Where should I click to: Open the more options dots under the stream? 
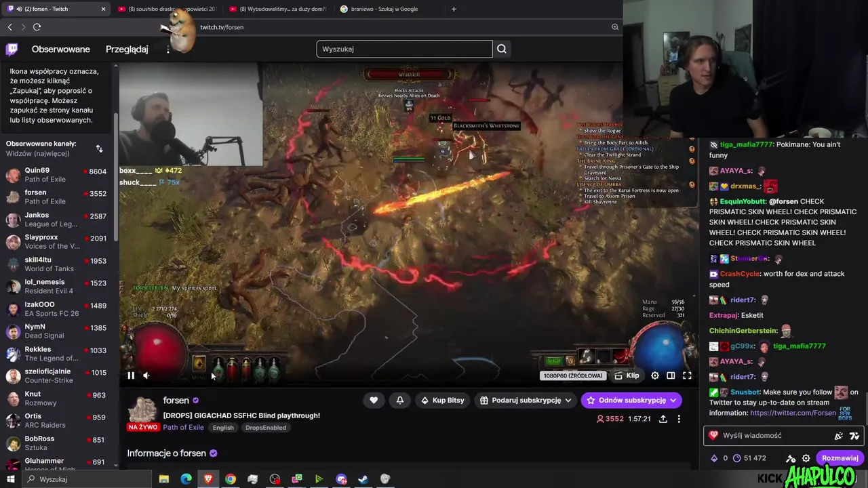click(x=679, y=419)
